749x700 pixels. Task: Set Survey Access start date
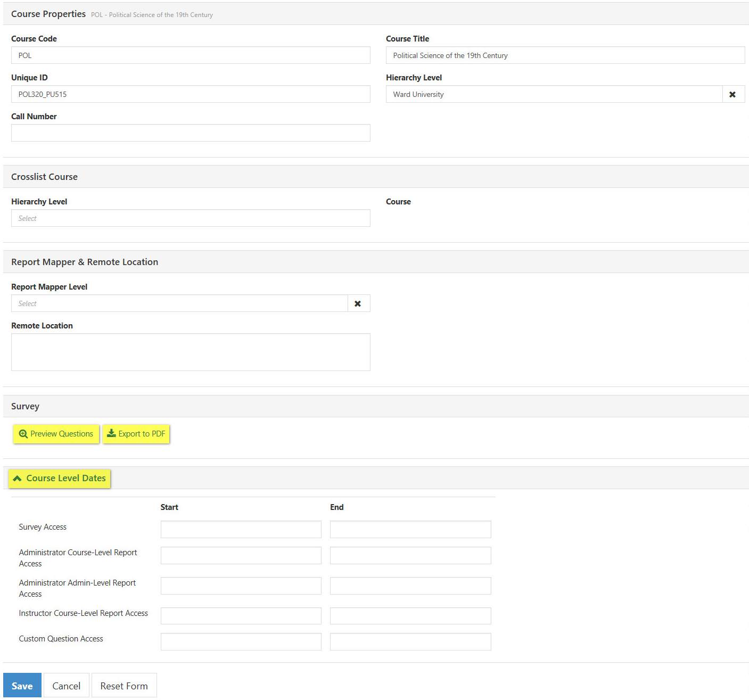241,530
